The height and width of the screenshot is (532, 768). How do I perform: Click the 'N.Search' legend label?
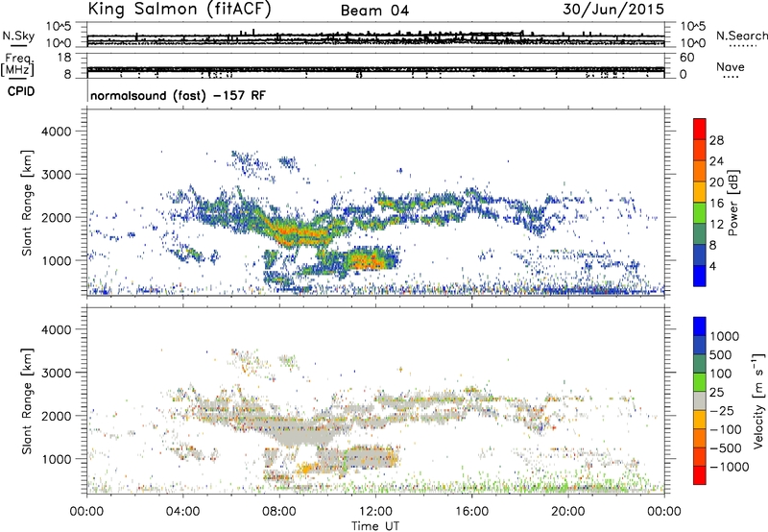point(741,36)
